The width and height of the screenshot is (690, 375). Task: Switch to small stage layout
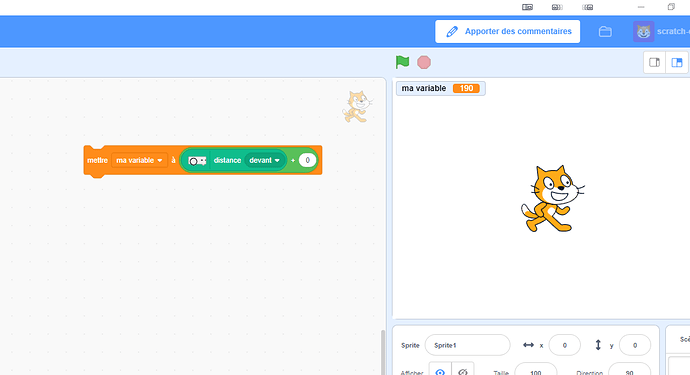[x=654, y=62]
